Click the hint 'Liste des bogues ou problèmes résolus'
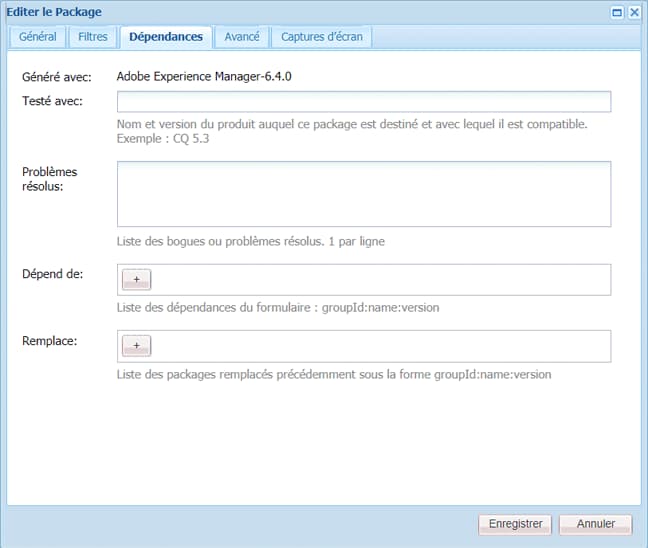Viewport: 648px width, 548px height. point(220,241)
